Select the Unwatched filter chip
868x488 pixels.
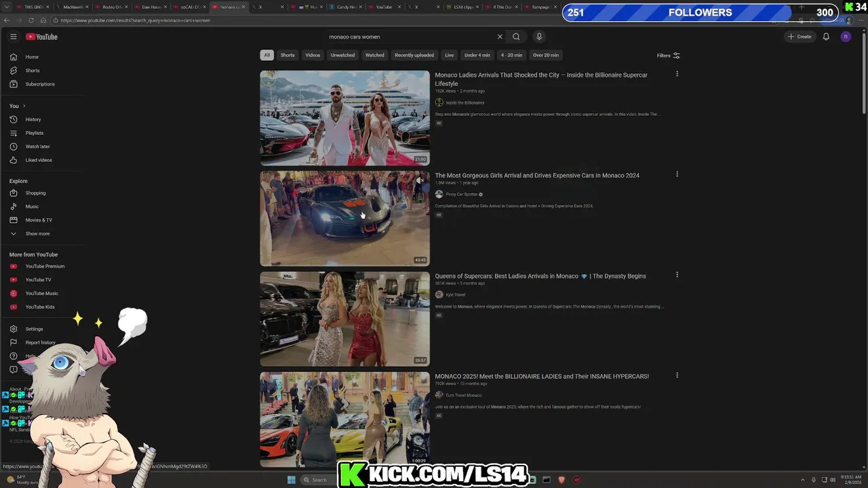coord(342,55)
